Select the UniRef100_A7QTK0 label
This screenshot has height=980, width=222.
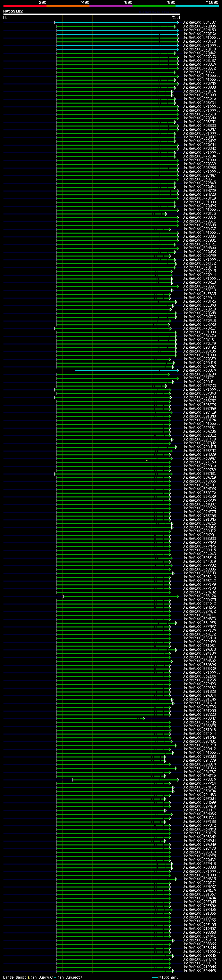(199, 34)
